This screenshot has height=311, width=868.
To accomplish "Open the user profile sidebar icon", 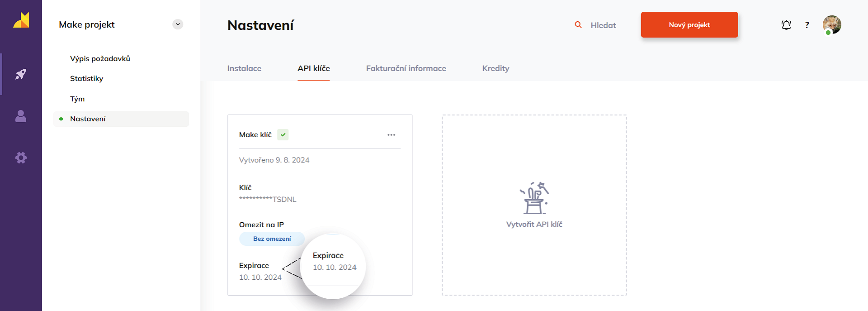I will pyautogui.click(x=21, y=116).
